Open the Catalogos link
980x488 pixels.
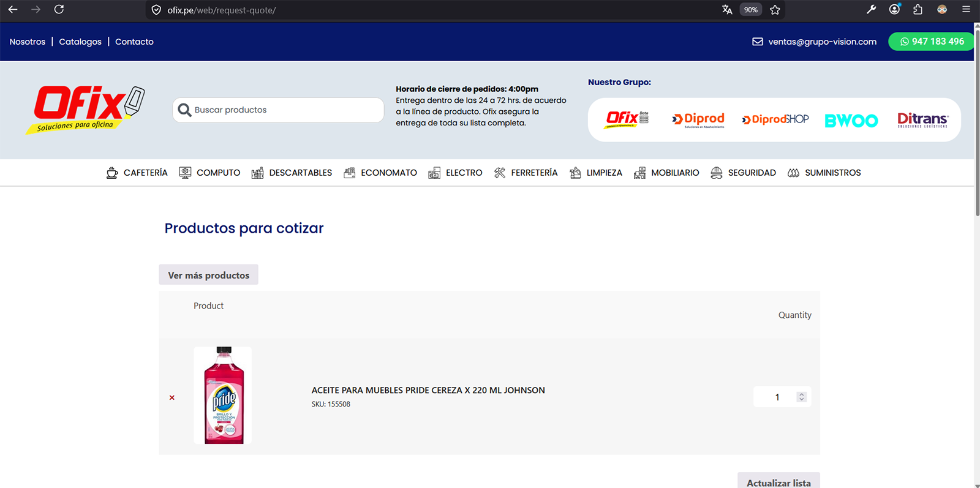point(80,42)
